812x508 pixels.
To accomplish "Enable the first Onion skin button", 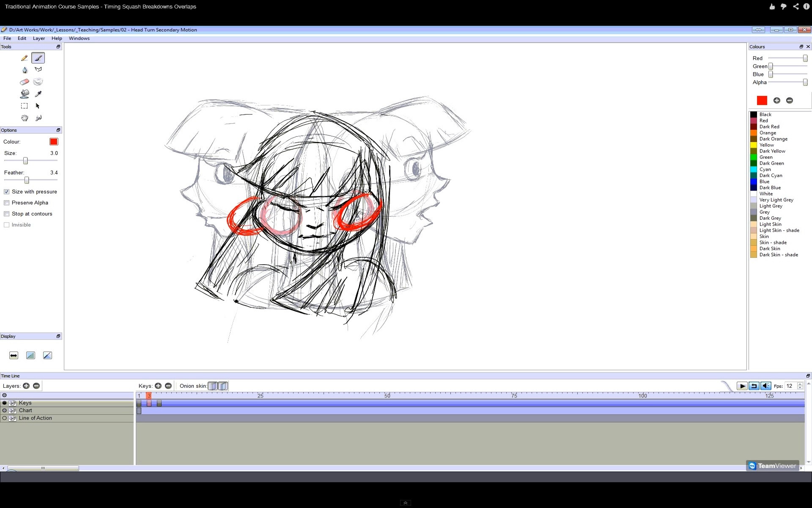I will coord(213,386).
